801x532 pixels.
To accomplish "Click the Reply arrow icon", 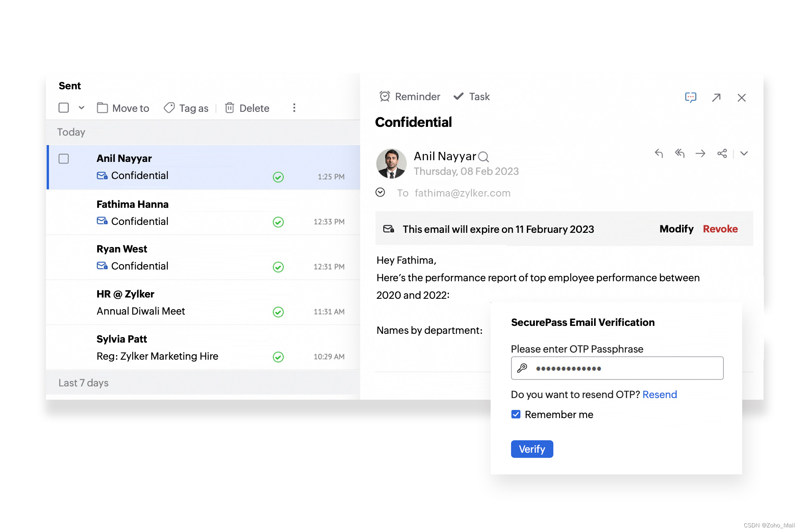I will (x=659, y=154).
